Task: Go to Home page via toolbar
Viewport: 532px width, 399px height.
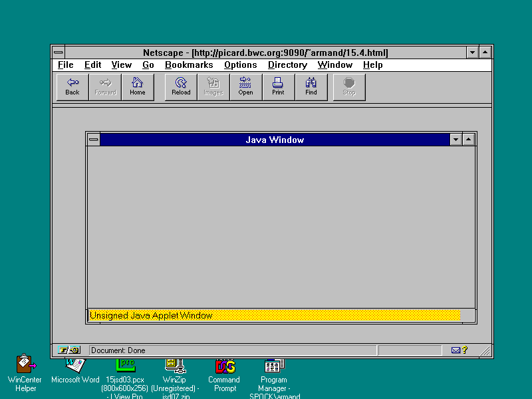Action: pyautogui.click(x=138, y=87)
